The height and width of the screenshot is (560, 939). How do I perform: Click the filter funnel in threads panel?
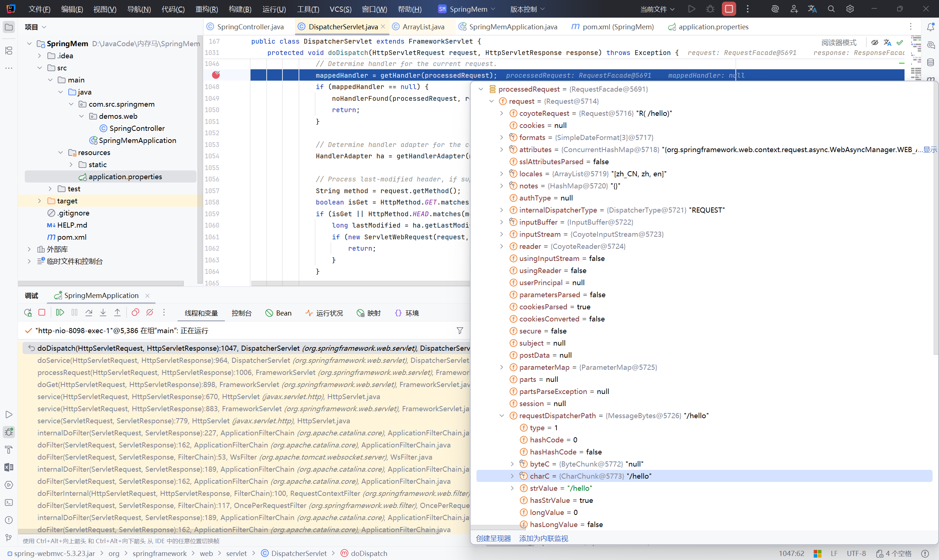point(460,331)
